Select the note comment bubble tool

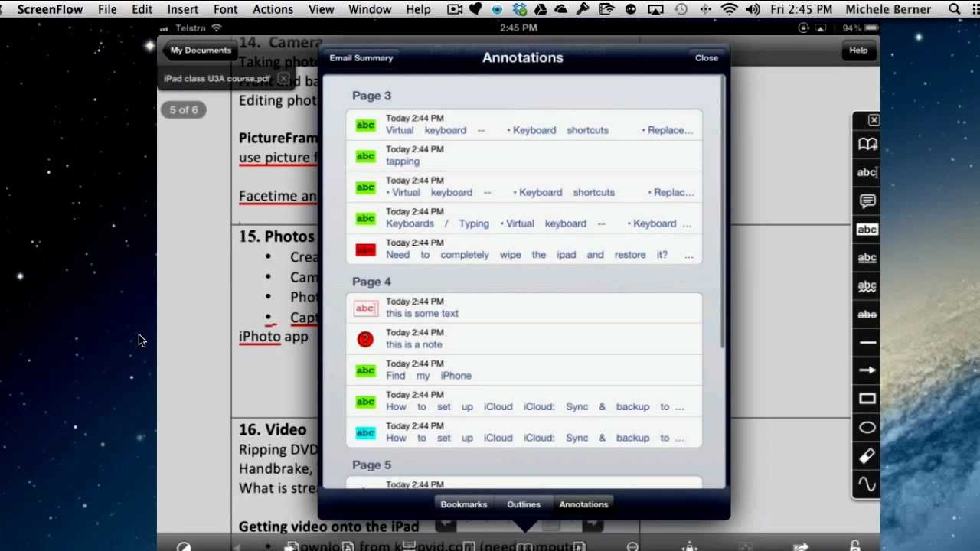click(867, 201)
